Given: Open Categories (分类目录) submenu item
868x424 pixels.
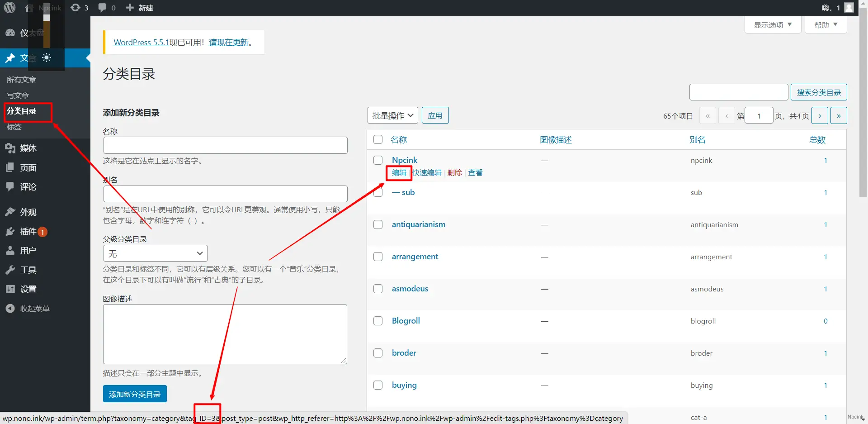Looking at the screenshot, I should click(21, 111).
